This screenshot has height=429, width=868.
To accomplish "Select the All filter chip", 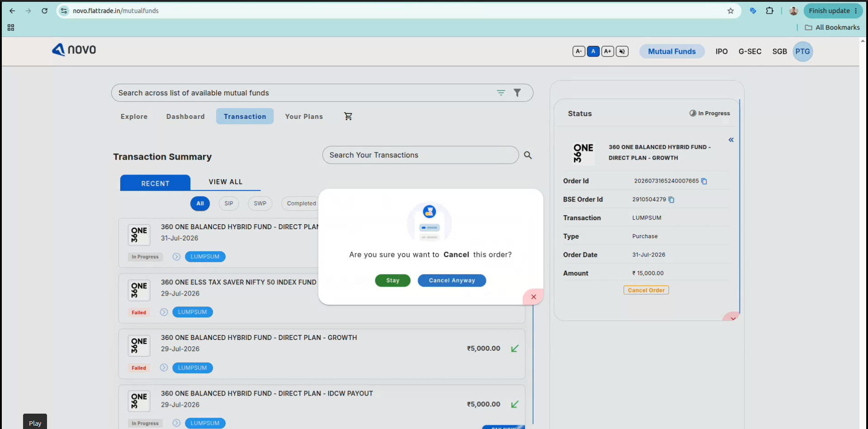I will pyautogui.click(x=200, y=203).
